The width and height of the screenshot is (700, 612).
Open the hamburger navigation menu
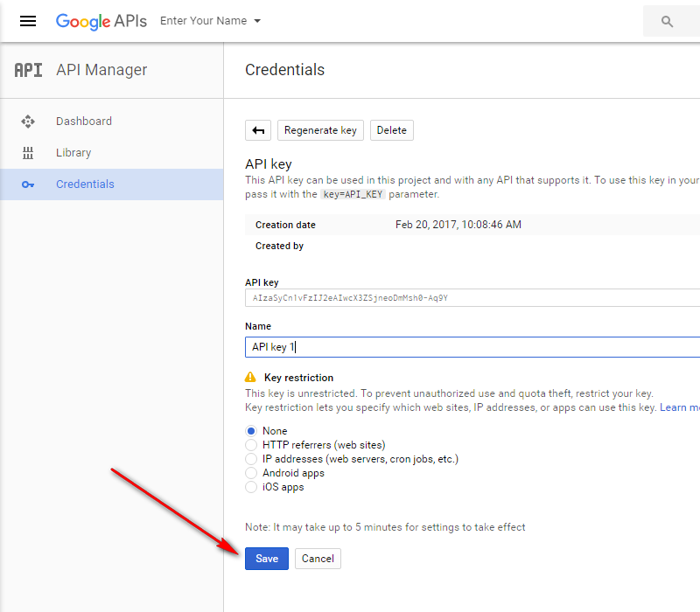tap(28, 21)
